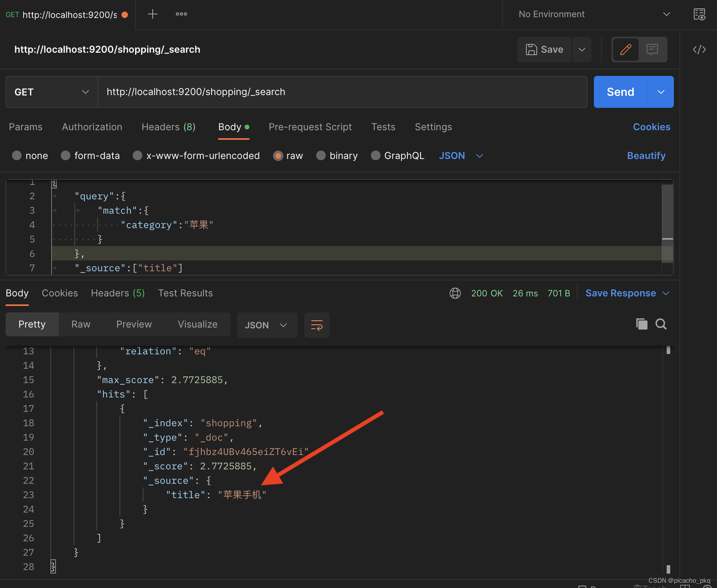Switch to the Authorization tab

[92, 127]
